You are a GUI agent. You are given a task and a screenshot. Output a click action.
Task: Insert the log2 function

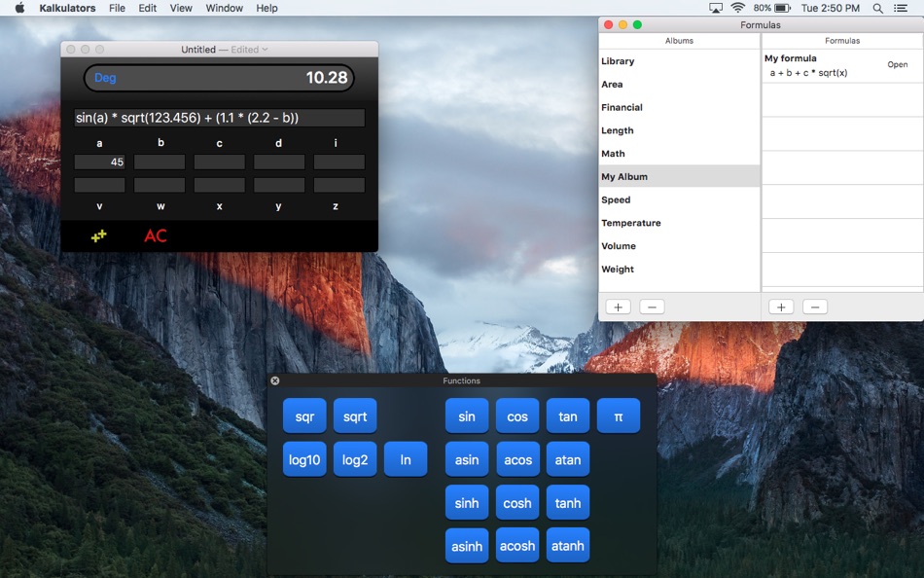point(355,459)
